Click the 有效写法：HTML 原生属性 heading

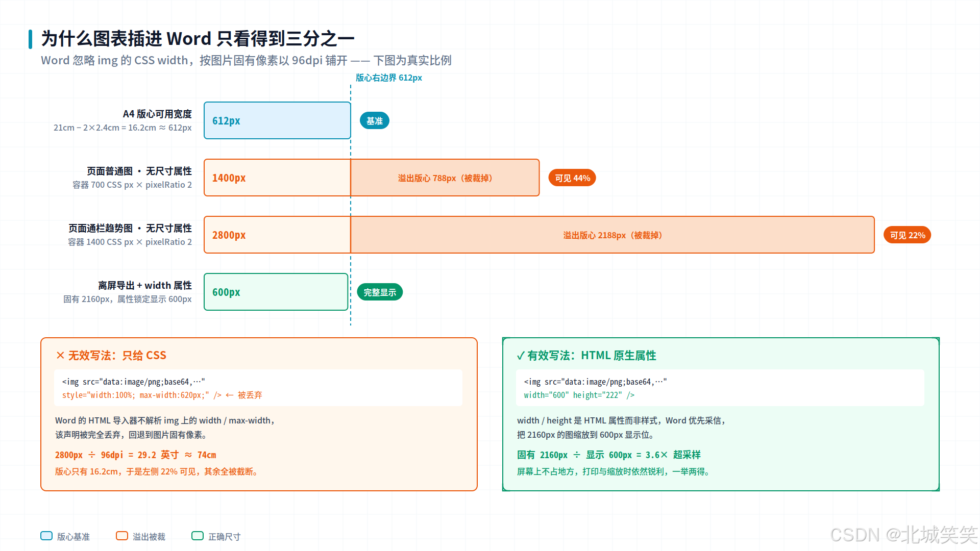[x=586, y=355]
